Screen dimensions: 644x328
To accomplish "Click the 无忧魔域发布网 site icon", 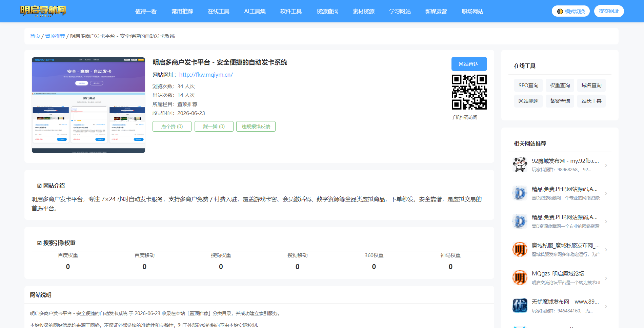I will pyautogui.click(x=520, y=306).
